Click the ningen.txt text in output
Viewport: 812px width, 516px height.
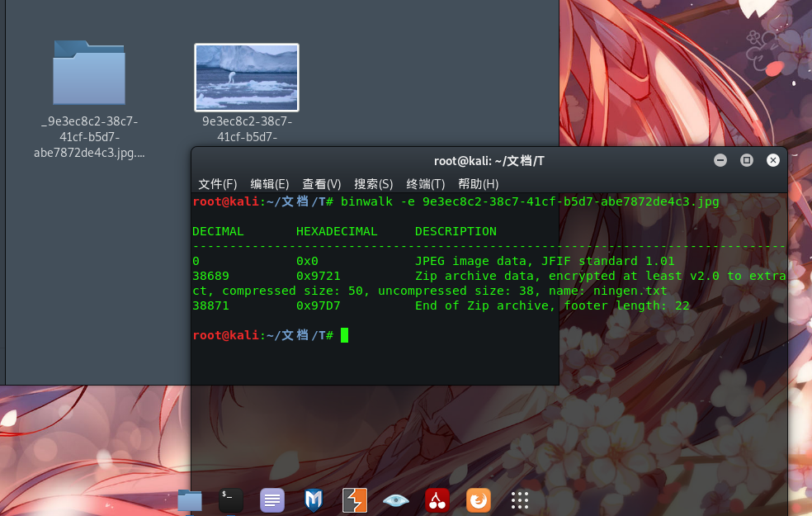(630, 291)
